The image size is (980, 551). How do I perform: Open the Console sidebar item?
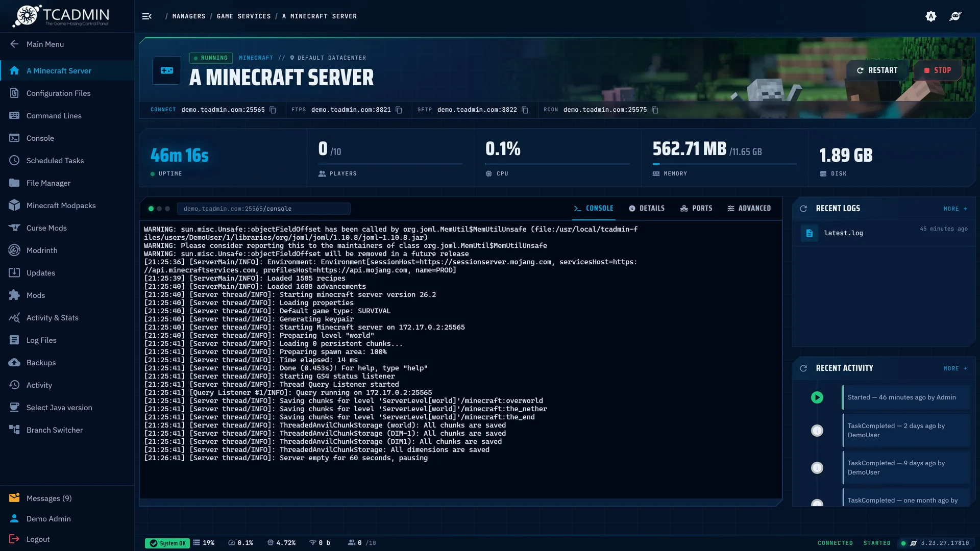click(67, 138)
